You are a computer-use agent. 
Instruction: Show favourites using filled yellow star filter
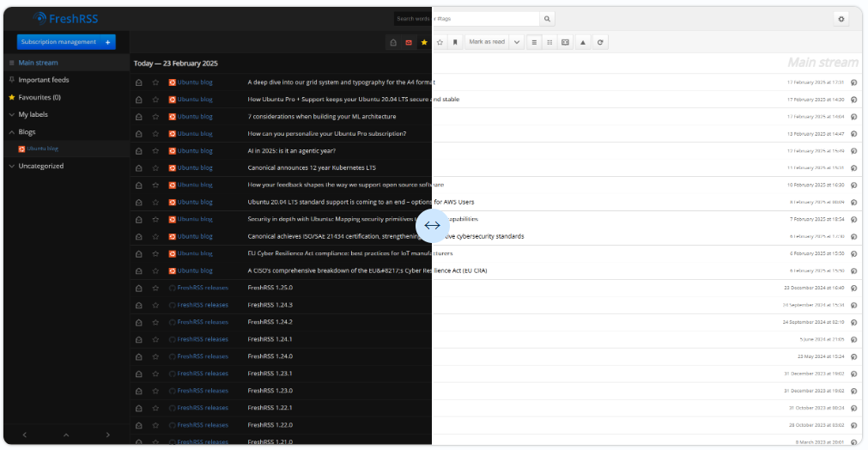tap(424, 43)
